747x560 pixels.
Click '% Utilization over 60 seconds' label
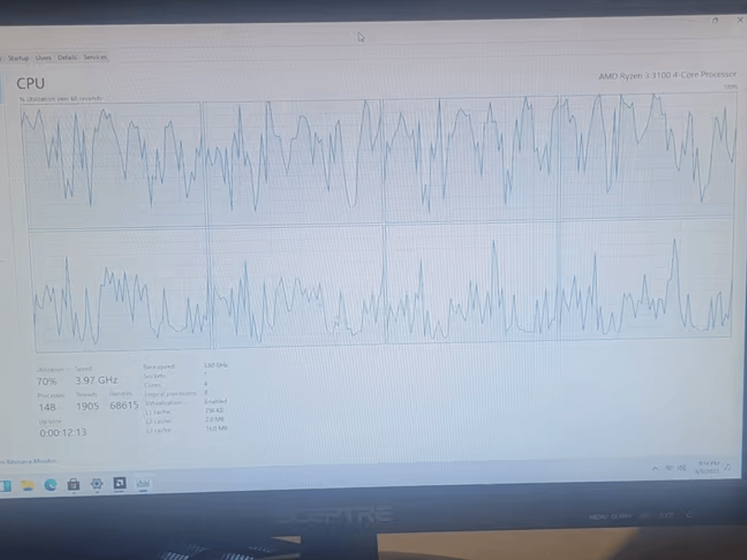point(61,98)
